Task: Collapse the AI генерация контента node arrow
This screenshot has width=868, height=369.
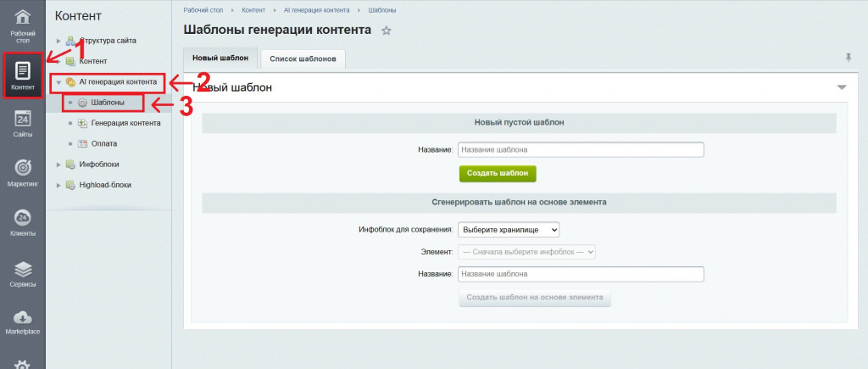Action: click(58, 82)
